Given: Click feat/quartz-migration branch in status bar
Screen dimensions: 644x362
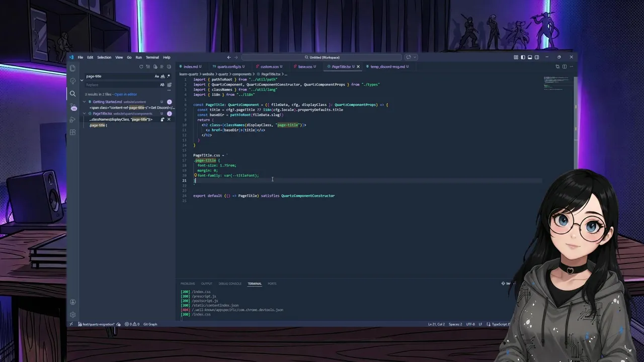Looking at the screenshot, I should [96, 324].
